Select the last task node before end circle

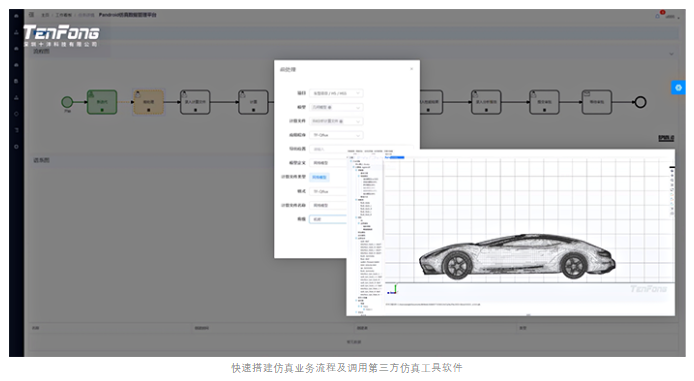point(597,102)
